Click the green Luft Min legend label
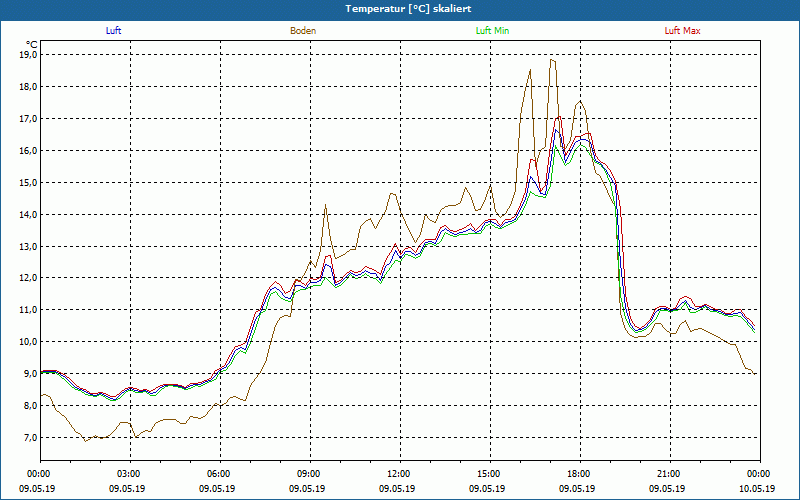 pyautogui.click(x=492, y=31)
